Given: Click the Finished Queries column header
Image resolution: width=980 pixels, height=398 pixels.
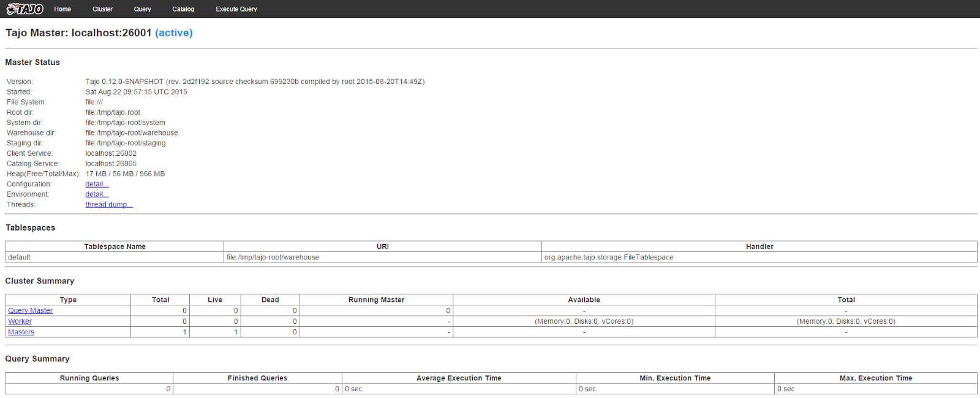Looking at the screenshot, I should pos(257,378).
